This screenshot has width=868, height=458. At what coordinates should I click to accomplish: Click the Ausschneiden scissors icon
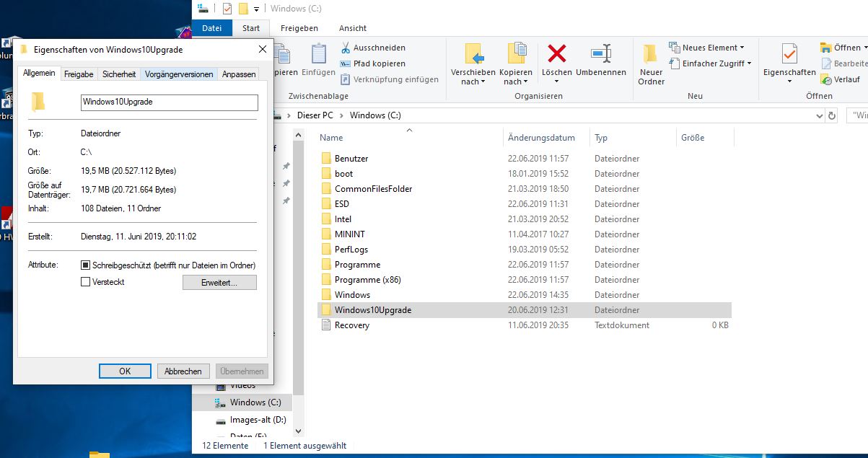(x=346, y=48)
